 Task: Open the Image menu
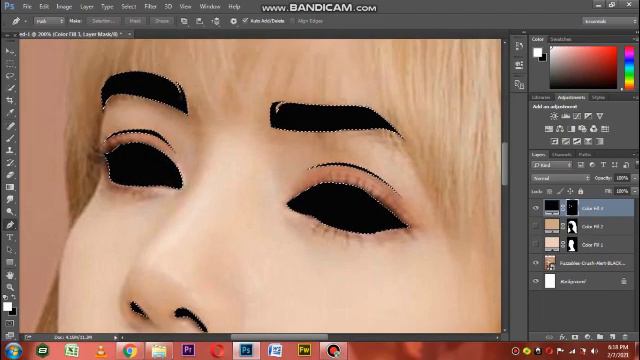point(64,7)
